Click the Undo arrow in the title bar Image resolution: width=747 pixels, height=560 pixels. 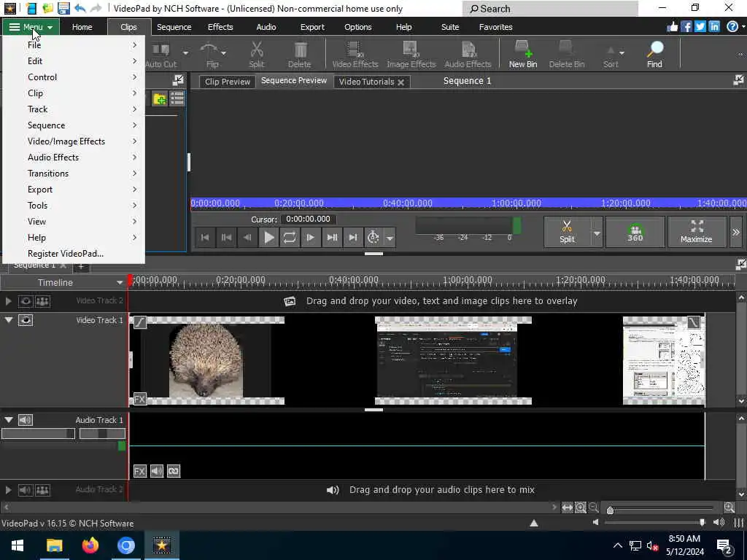tap(80, 8)
